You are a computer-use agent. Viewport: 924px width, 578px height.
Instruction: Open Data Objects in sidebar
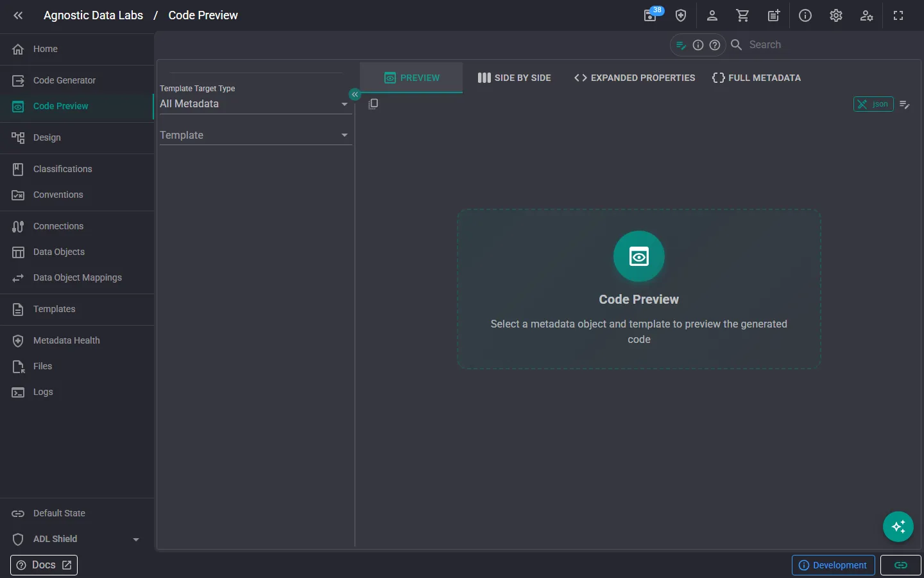[77, 252]
